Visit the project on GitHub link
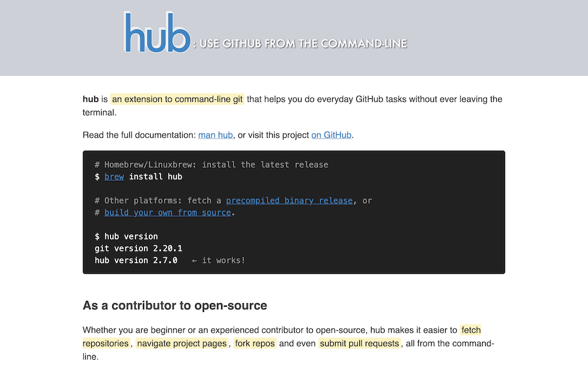The image size is (588, 368). (x=331, y=135)
